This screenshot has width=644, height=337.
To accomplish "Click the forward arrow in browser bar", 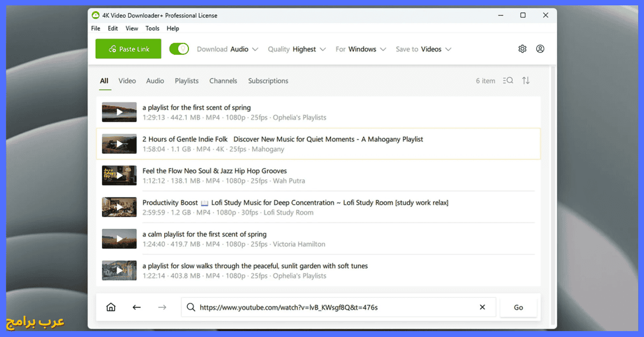I will click(x=162, y=307).
